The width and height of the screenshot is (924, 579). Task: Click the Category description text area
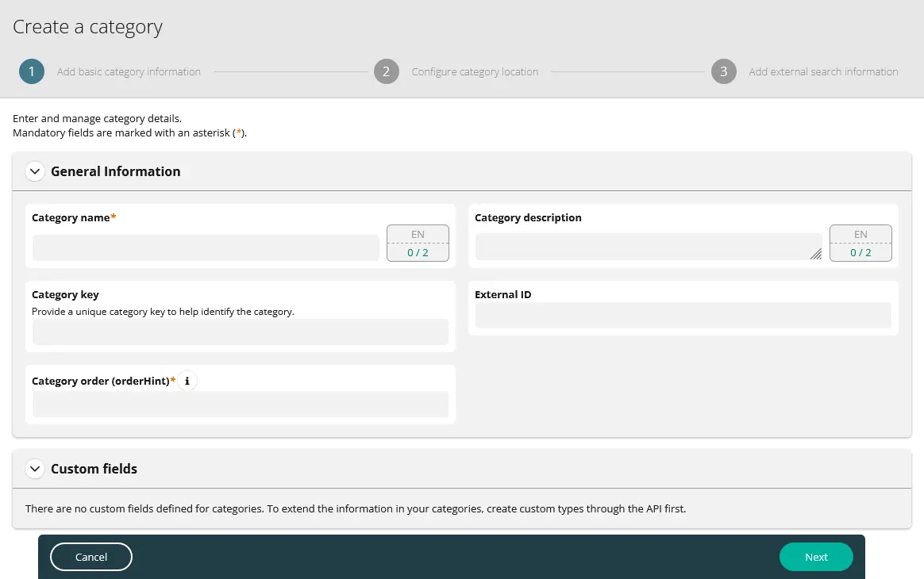(x=648, y=246)
